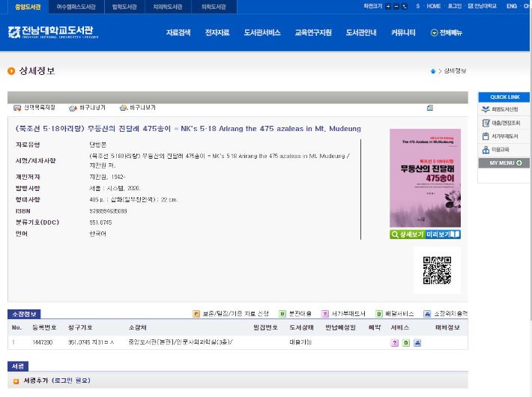Open 바구니넣기 (add to basket)

(87, 108)
